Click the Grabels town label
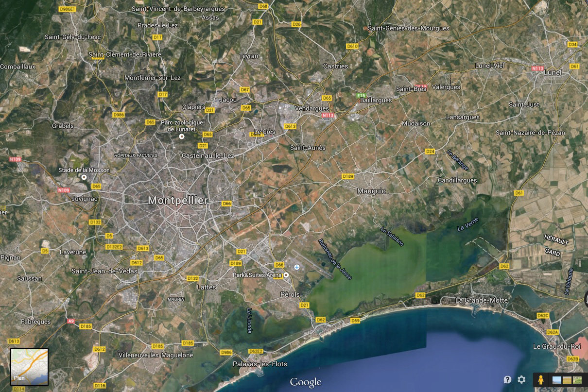 [63, 126]
